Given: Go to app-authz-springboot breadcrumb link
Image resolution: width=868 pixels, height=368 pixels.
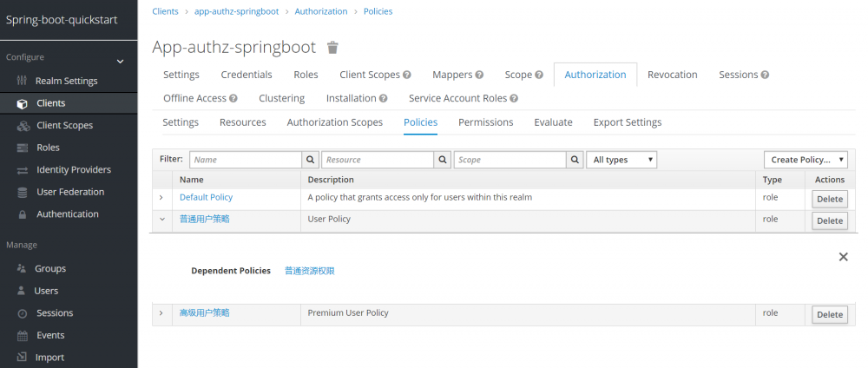Looking at the screenshot, I should 236,11.
